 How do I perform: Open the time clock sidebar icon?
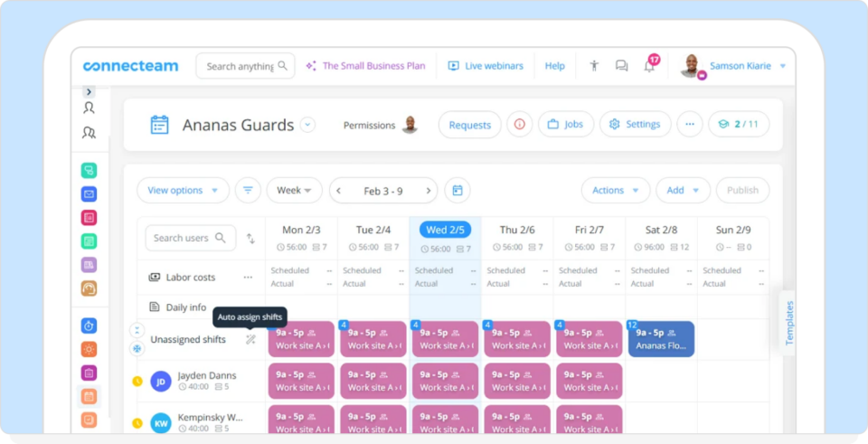coord(89,325)
